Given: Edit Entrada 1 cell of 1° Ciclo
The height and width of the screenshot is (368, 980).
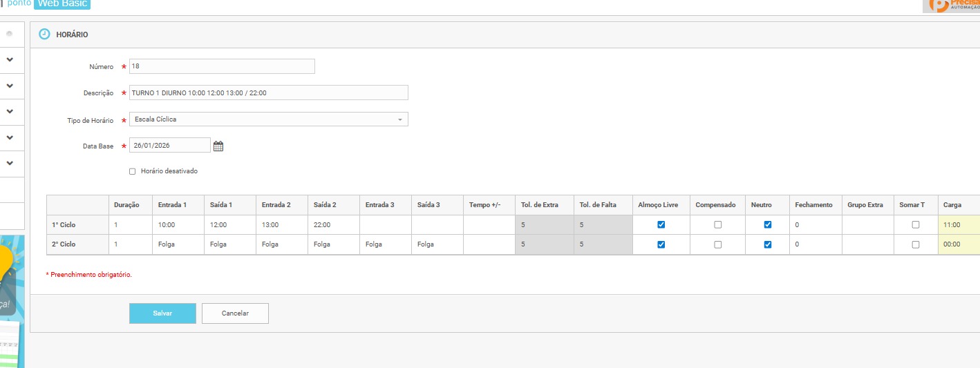Looking at the screenshot, I should [178, 224].
